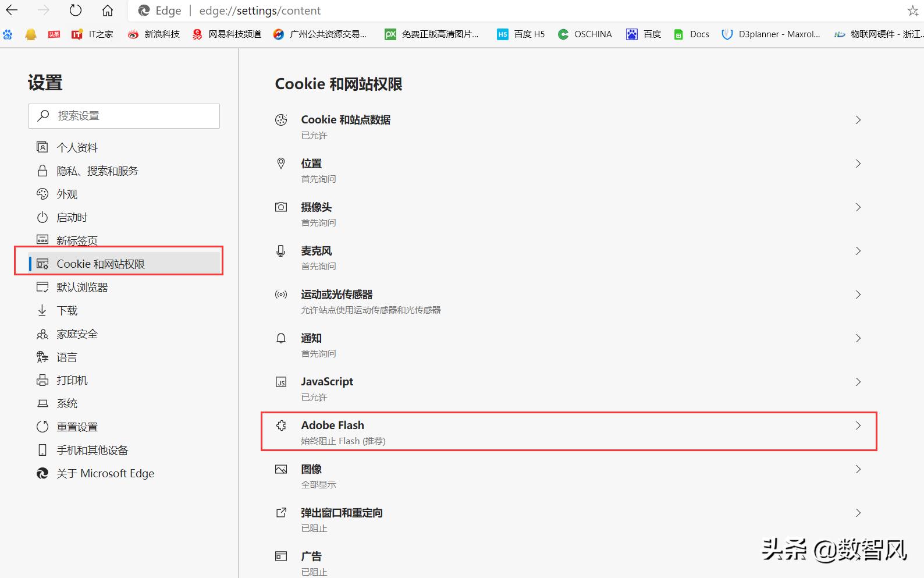Click the 始终阻止 Flash (推荐) status text
The width and height of the screenshot is (924, 578).
[343, 441]
